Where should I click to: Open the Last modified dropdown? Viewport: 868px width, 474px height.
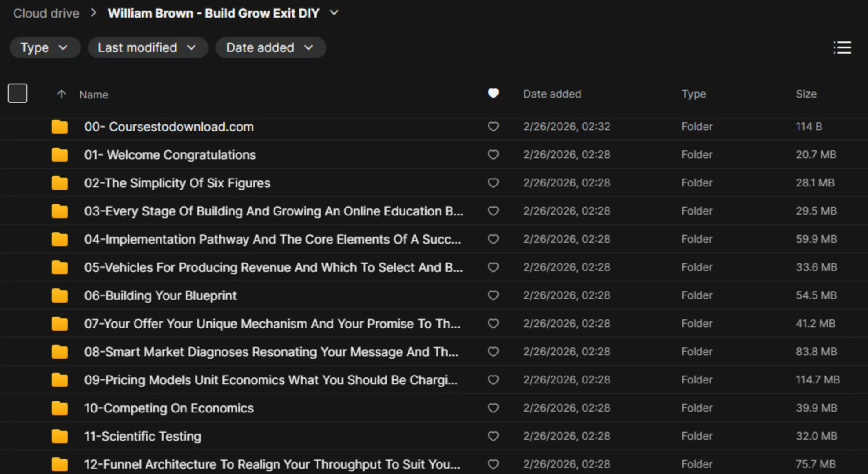click(148, 47)
